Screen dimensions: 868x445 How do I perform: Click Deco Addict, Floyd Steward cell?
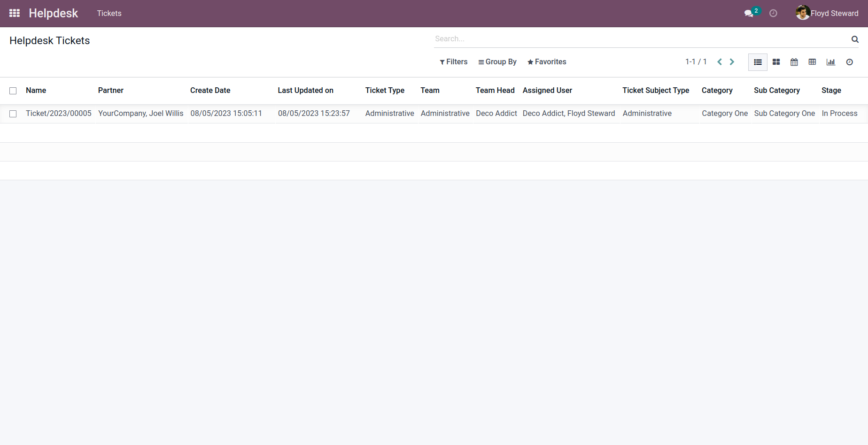569,114
